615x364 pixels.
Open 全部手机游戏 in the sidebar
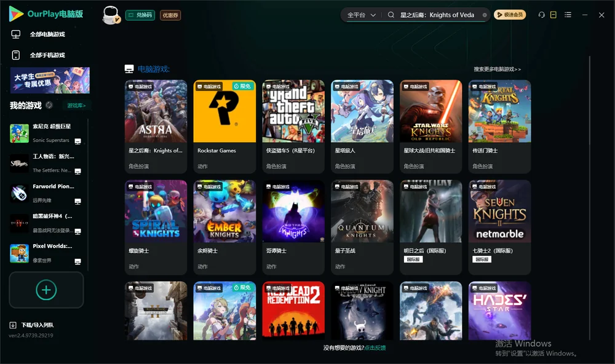[47, 55]
